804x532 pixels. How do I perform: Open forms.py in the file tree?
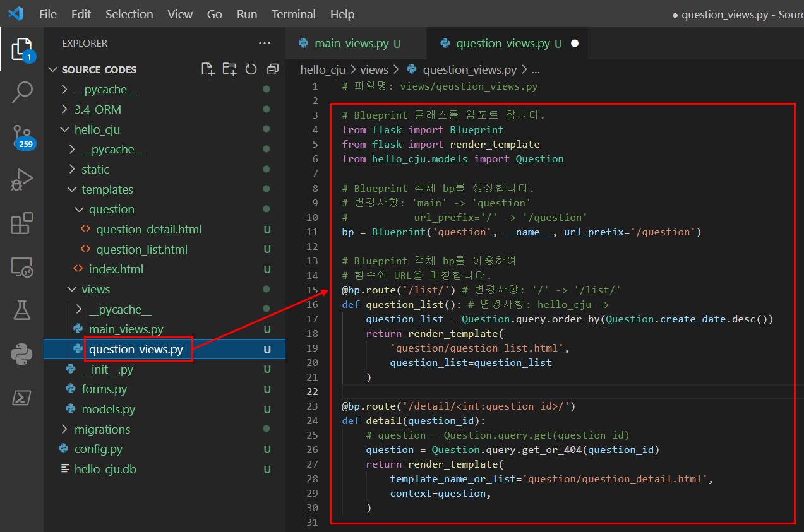[x=104, y=389]
